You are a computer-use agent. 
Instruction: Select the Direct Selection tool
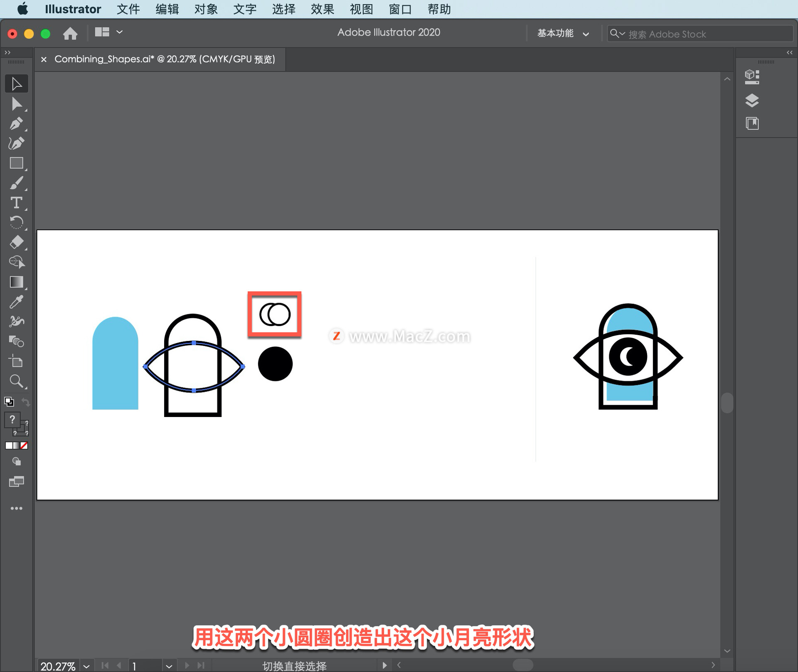coord(17,104)
